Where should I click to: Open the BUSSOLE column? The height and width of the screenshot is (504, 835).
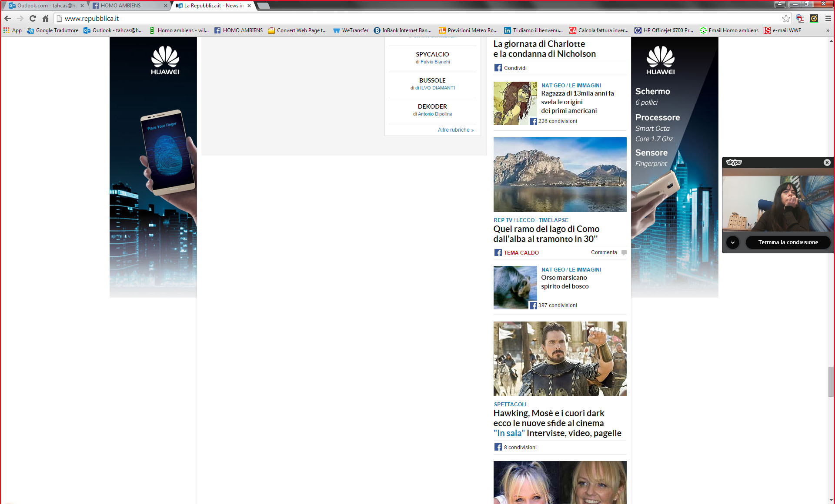[x=432, y=80]
